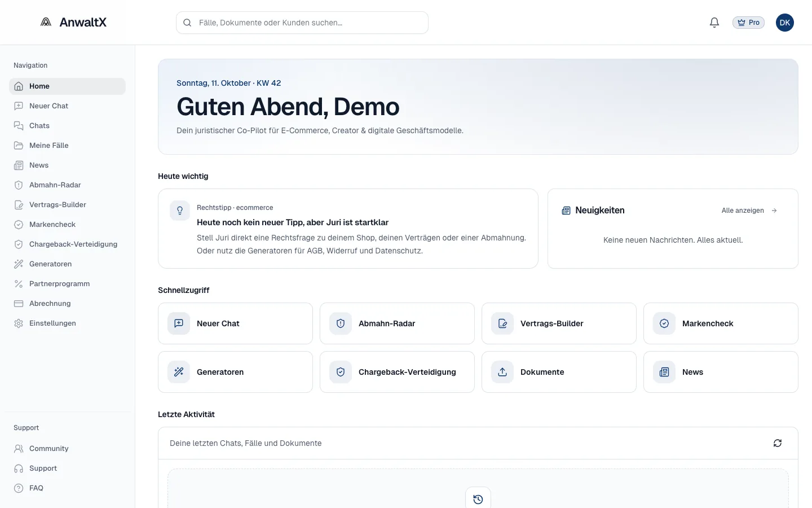Open Chargeback-Verteidigung quick access card
This screenshot has height=508, width=812.
click(x=397, y=372)
